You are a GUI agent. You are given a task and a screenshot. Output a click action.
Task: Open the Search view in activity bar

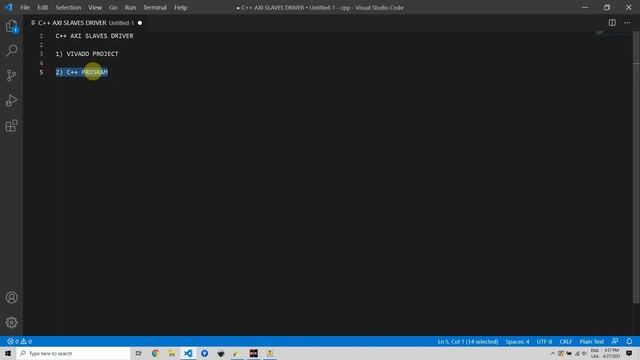(11, 51)
